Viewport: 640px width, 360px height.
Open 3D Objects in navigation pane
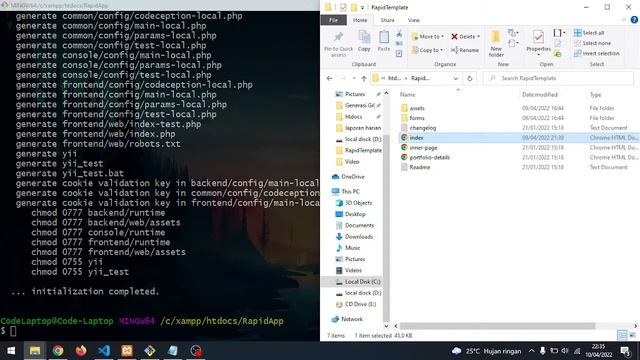(x=358, y=203)
